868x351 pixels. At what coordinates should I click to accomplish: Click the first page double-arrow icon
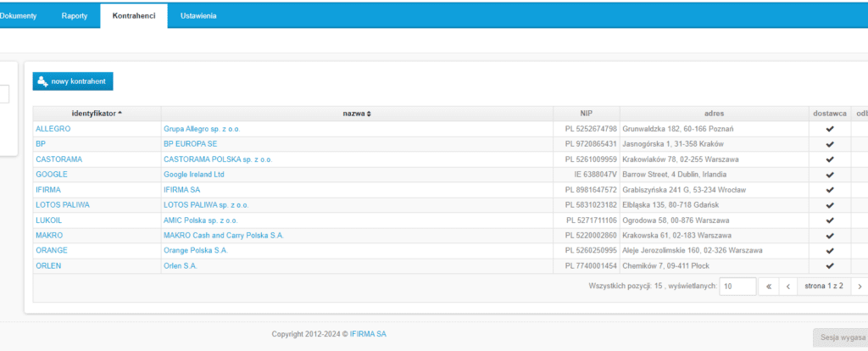click(x=769, y=287)
